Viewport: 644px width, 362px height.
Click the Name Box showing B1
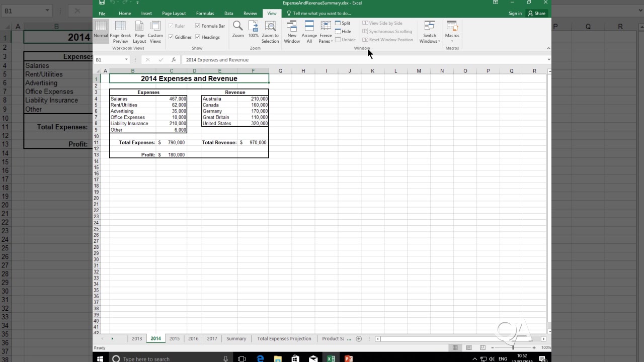(109, 59)
